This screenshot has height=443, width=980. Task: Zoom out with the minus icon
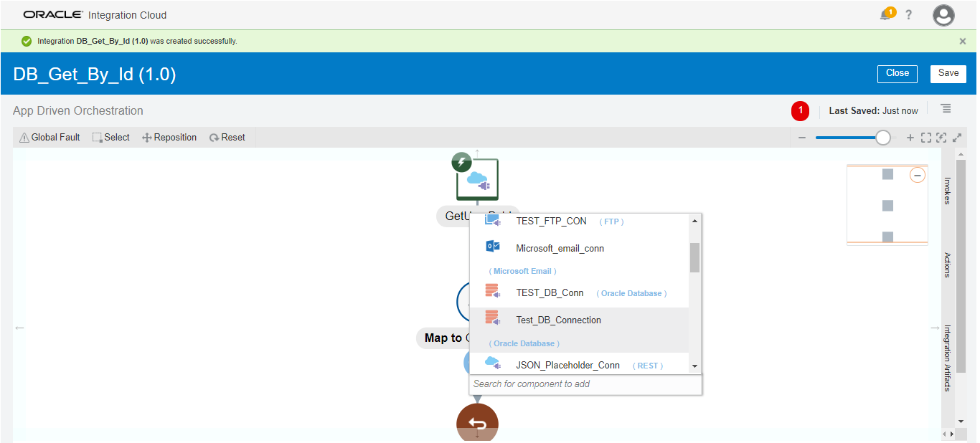(x=802, y=138)
